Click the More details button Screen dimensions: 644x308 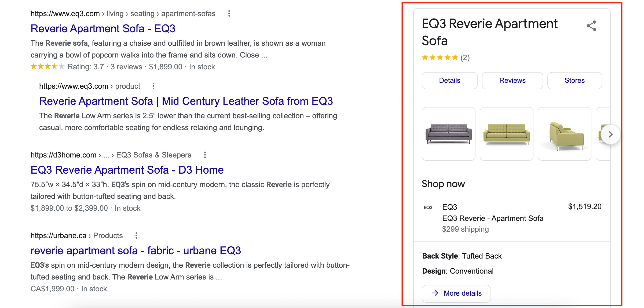pyautogui.click(x=456, y=293)
